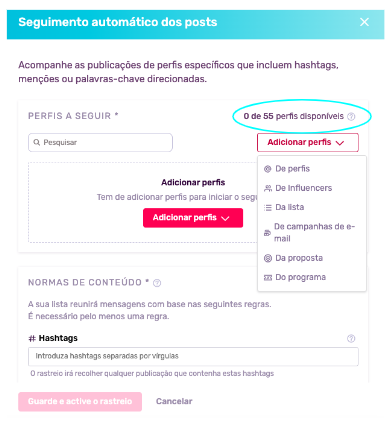Click the Hashtags help question icon
This screenshot has height=424, width=391.
351,339
